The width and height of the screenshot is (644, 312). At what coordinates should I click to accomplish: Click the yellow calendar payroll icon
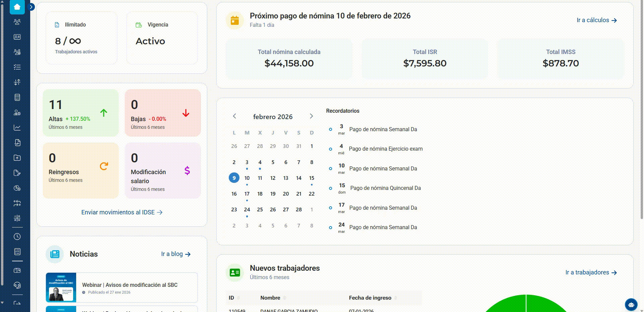235,20
